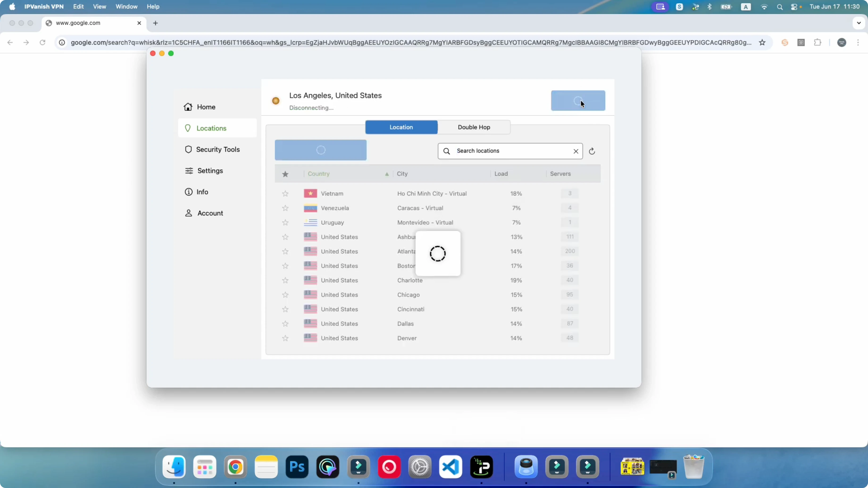Star the United States Chicago location
Screen dimensions: 868x488
285,295
